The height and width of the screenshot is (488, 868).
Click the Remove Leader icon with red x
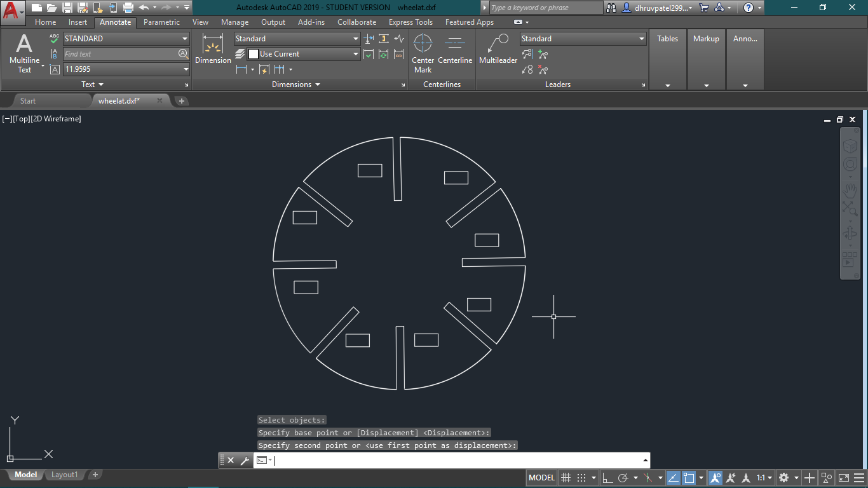click(x=543, y=70)
